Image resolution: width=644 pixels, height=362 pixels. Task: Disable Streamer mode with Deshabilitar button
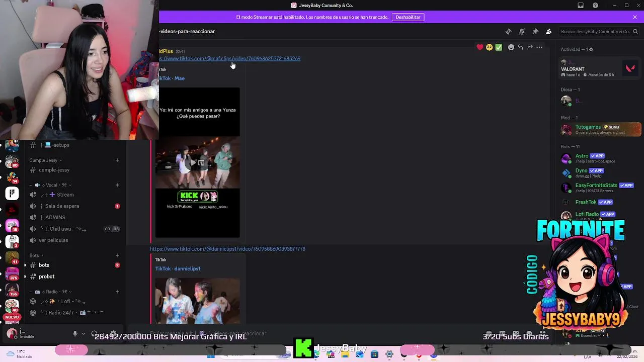click(408, 17)
